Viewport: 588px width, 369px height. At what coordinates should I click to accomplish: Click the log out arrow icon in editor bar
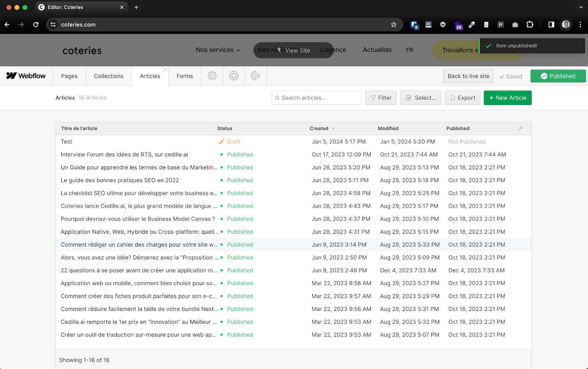tap(255, 76)
